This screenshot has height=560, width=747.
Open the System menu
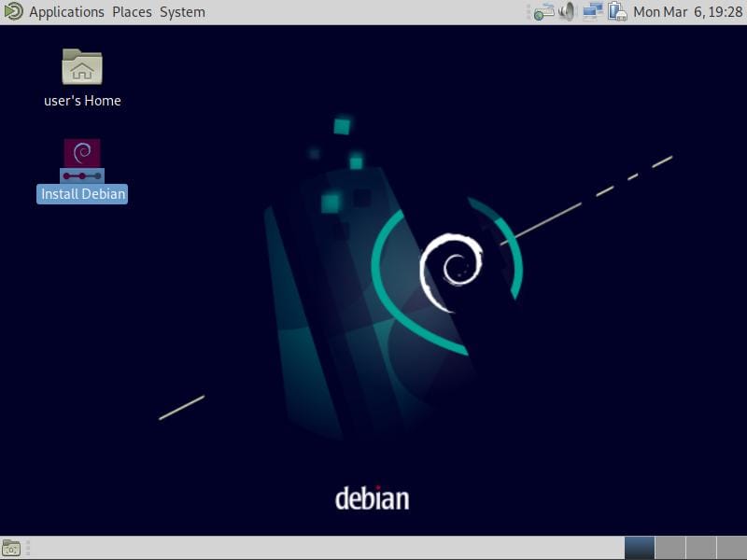[x=182, y=12]
